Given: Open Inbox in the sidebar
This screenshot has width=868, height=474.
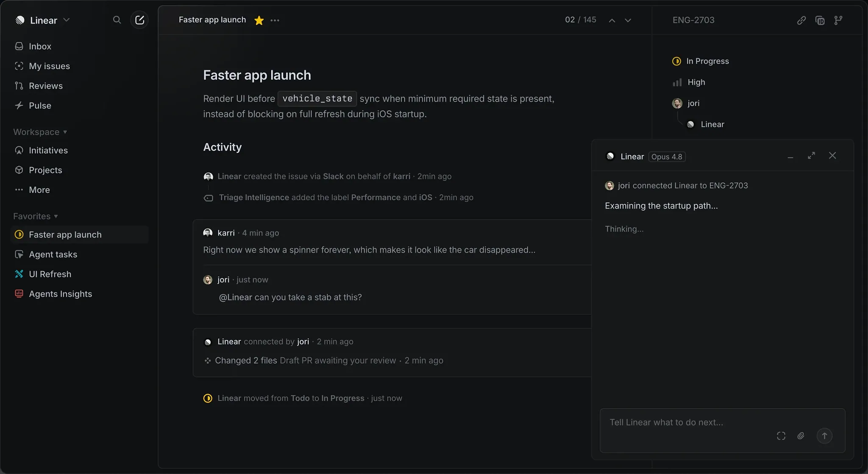Looking at the screenshot, I should tap(80, 46).
